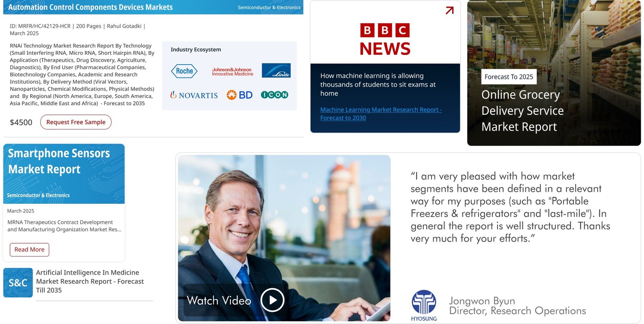644x324 pixels.
Task: Click Request Free Sample button
Action: click(76, 122)
